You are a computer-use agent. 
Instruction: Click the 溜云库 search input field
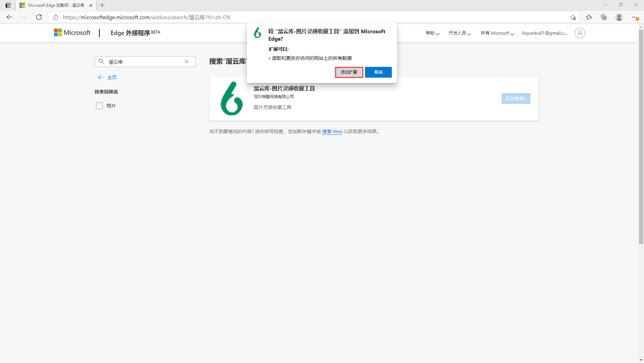click(x=145, y=62)
